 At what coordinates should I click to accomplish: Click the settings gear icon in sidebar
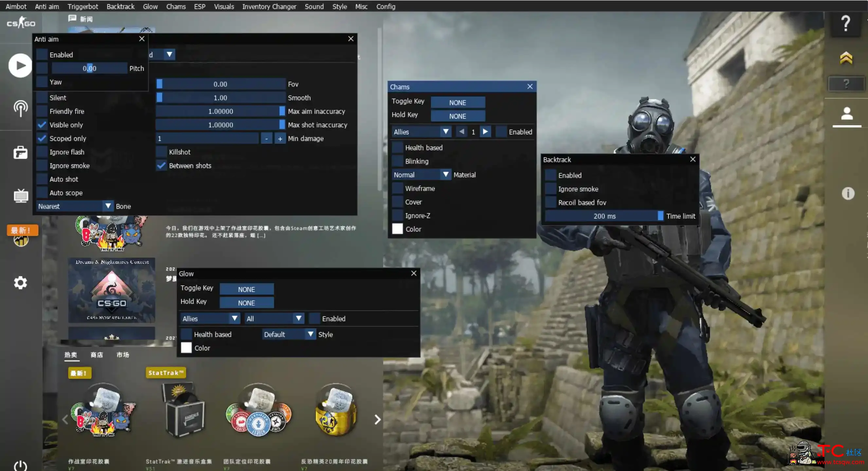(x=21, y=282)
